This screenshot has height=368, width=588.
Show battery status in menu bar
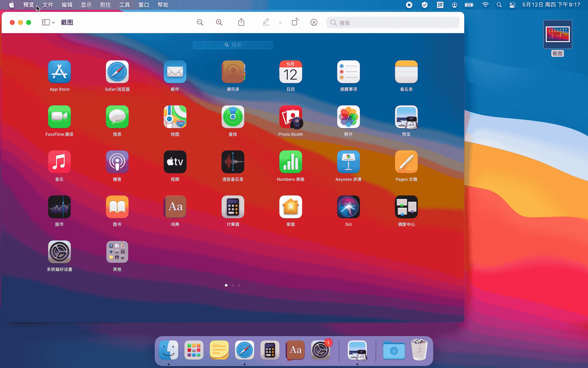tap(469, 5)
